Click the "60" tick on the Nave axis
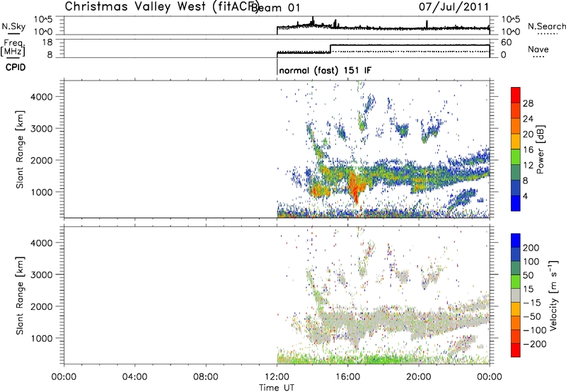566x392 pixels. coord(507,42)
